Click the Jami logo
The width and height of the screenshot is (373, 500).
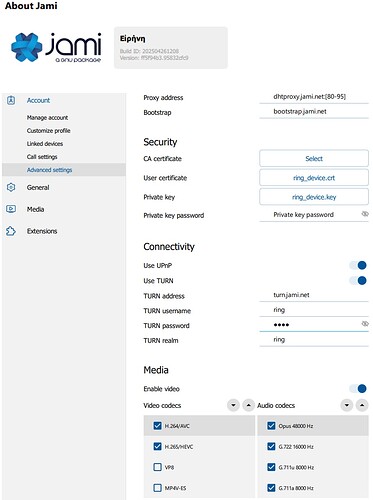[x=56, y=47]
